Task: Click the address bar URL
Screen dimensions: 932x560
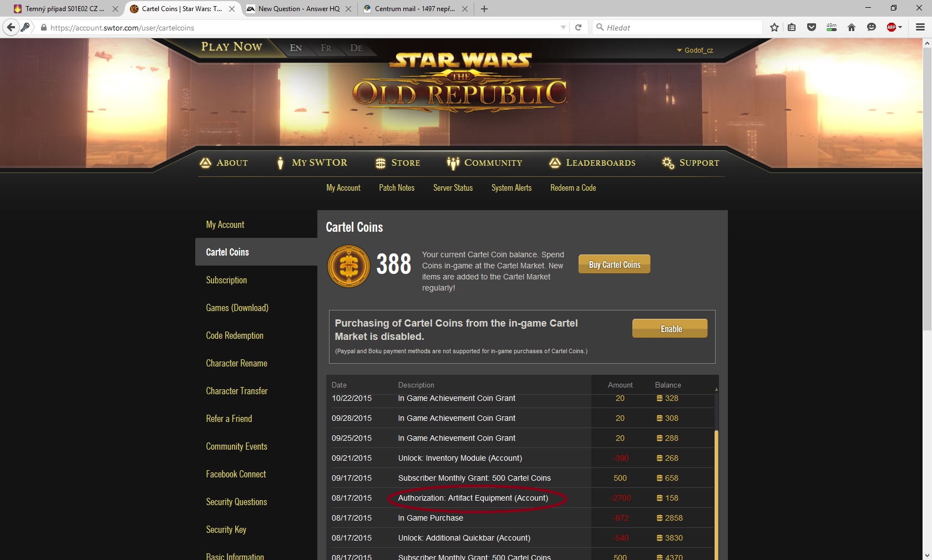Action: click(122, 28)
